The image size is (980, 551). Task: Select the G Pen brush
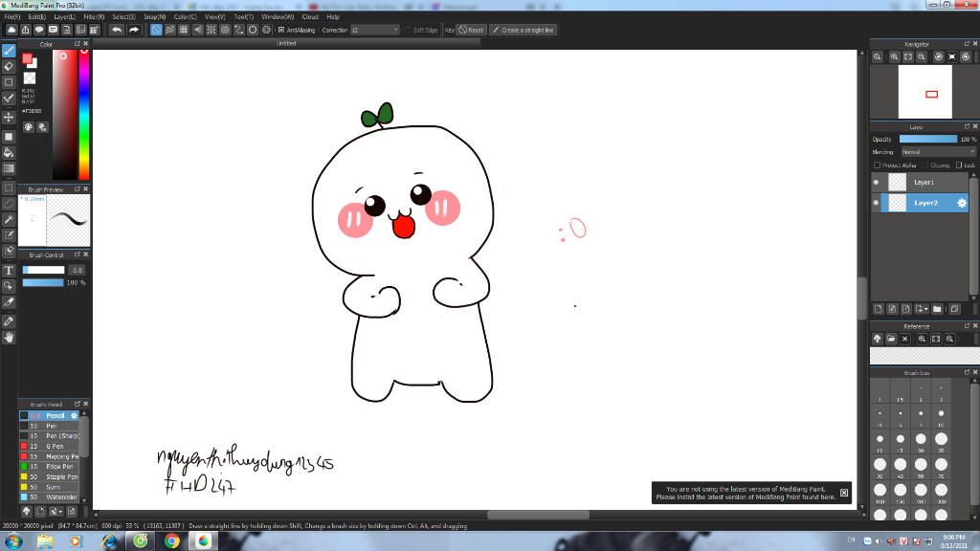(x=50, y=447)
